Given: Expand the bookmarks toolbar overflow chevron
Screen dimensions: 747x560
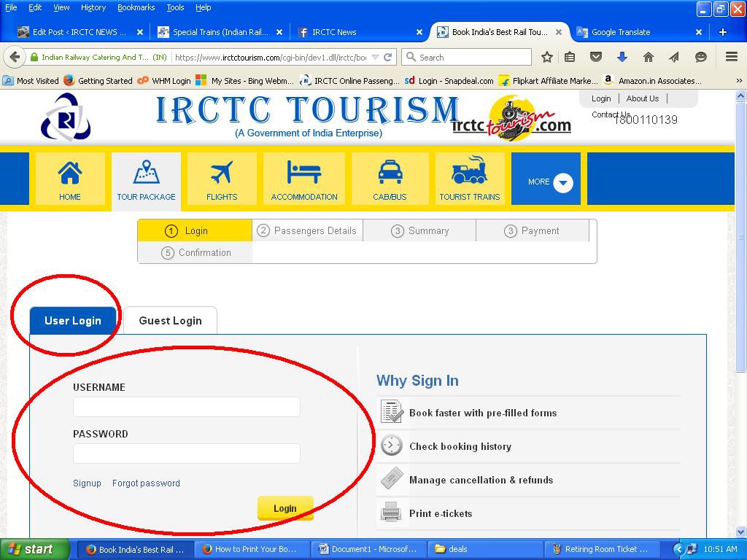Looking at the screenshot, I should click(x=738, y=80).
